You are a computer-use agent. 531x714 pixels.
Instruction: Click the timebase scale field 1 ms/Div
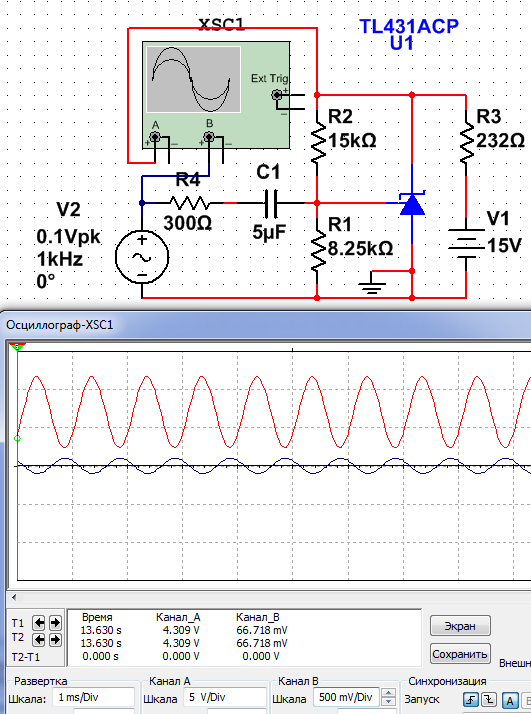(93, 697)
